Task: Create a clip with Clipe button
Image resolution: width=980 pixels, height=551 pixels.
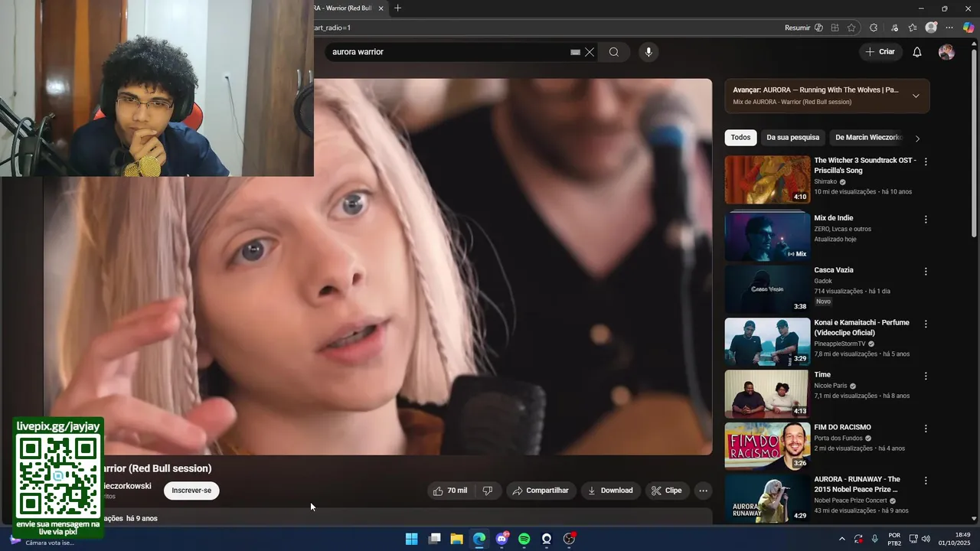Action: coord(667,491)
